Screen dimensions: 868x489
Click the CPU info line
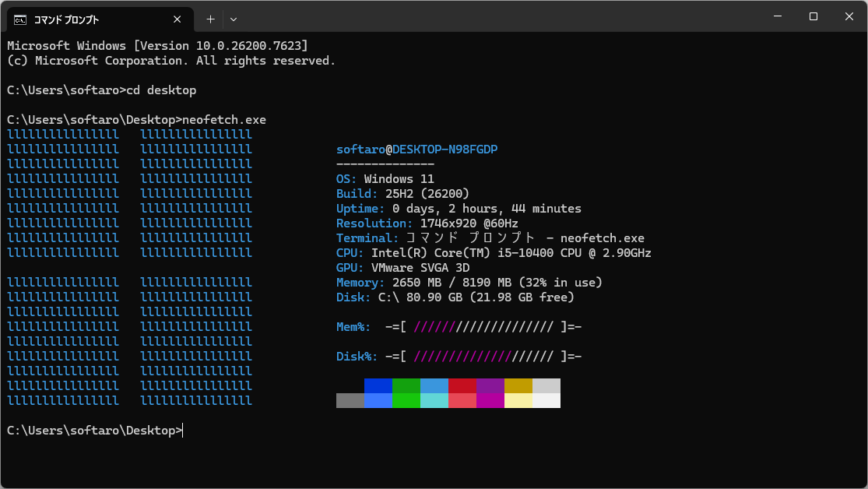494,253
